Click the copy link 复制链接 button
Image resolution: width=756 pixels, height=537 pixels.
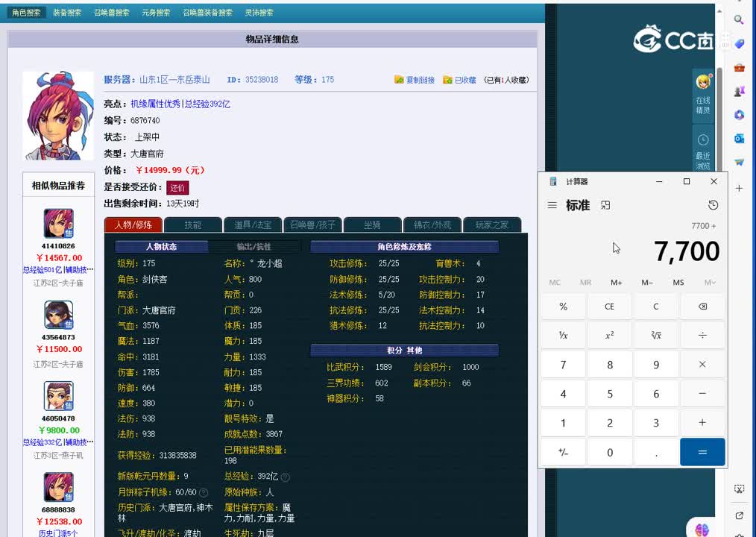415,80
